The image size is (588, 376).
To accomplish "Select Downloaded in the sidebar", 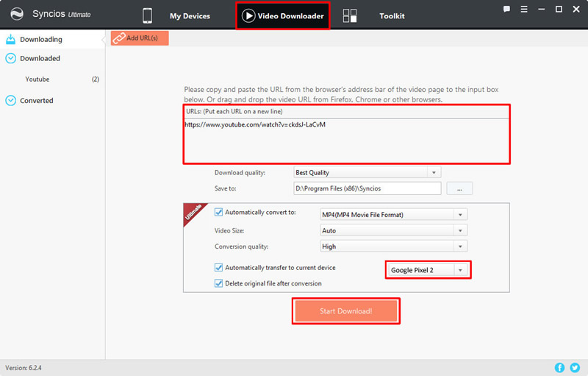I will click(52, 58).
